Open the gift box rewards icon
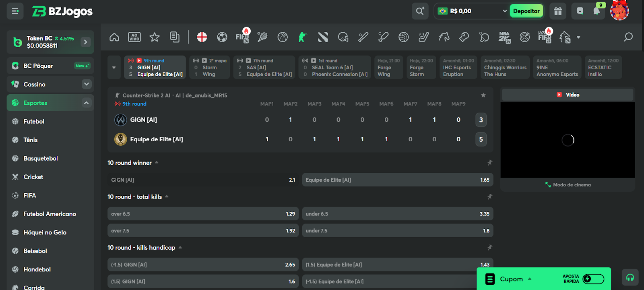 (x=558, y=11)
